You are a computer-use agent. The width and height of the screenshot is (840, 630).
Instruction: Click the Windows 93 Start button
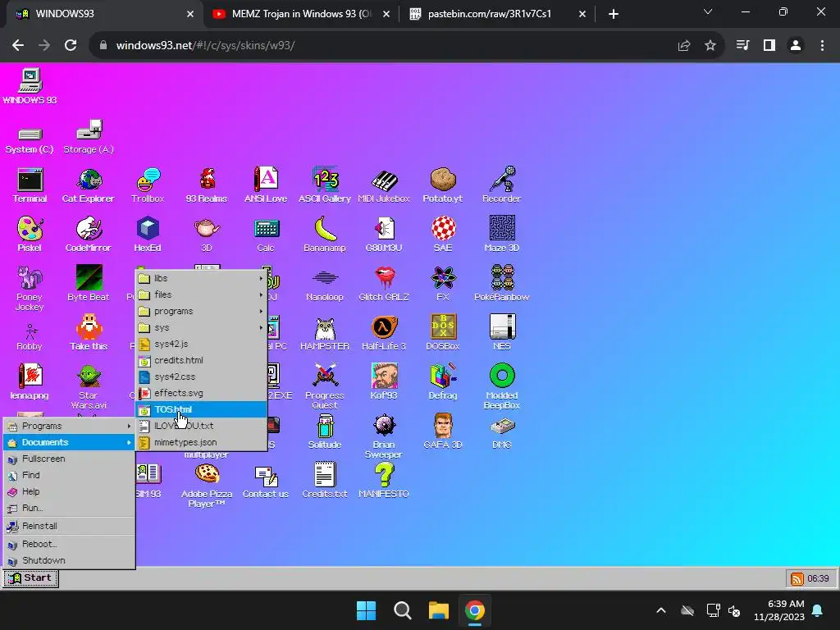pyautogui.click(x=30, y=578)
